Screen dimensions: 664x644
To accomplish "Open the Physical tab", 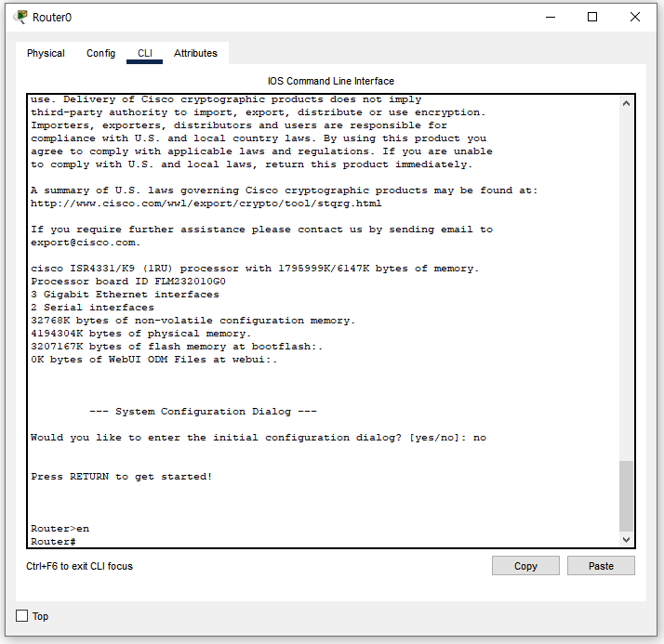I will pos(46,53).
